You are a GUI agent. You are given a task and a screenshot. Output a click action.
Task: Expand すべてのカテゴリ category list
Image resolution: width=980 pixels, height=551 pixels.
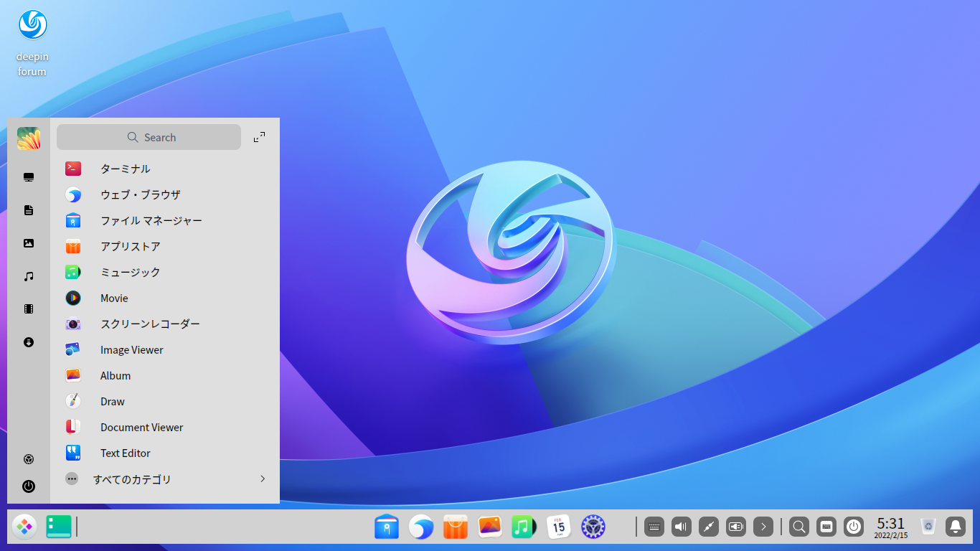click(165, 479)
